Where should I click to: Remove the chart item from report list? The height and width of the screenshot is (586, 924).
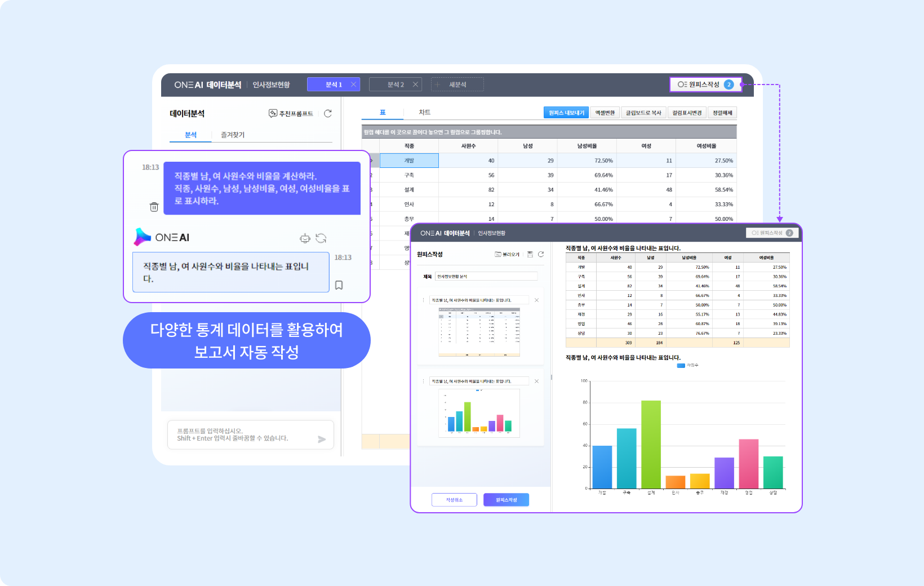tap(536, 381)
